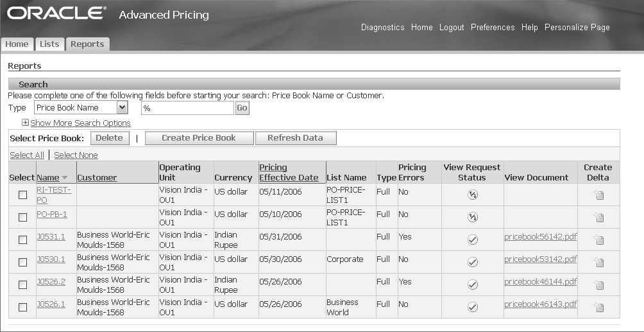Open document pricebook53142.pdf
The width and height of the screenshot is (644, 332).
tap(540, 259)
